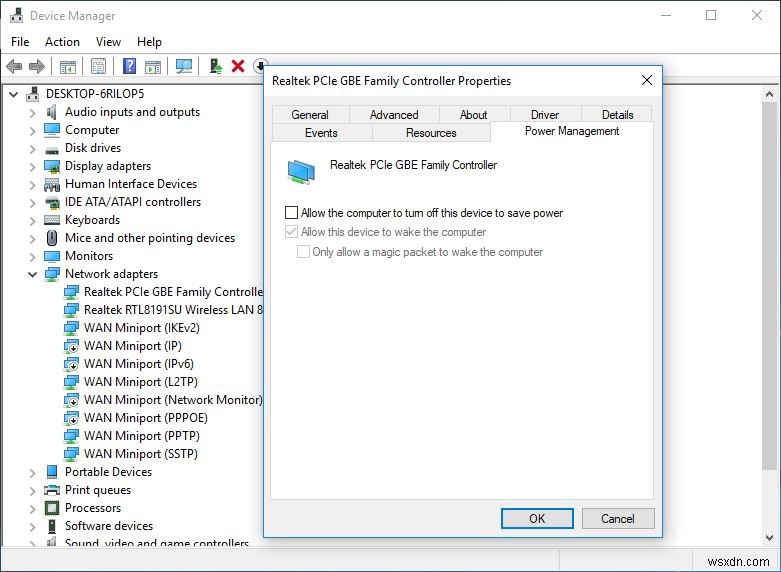This screenshot has height=572, width=781.
Task: Click the Human Interface Devices icon
Action: pos(52,185)
